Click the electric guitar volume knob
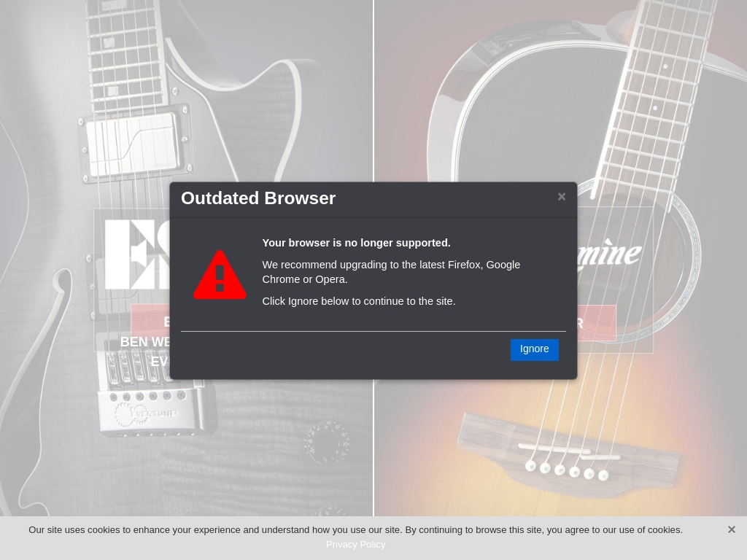747x560 pixels. 327,443
